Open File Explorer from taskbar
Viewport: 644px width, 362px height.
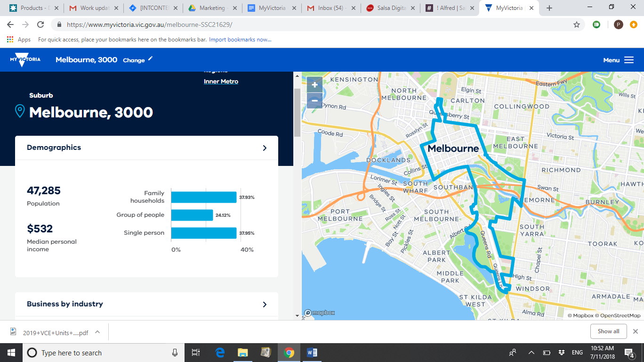click(x=242, y=353)
